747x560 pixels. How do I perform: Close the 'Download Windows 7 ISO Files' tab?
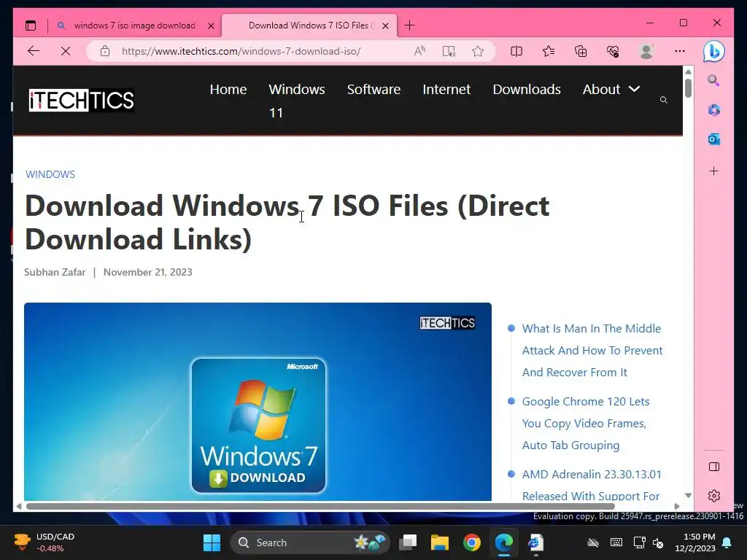tap(385, 26)
